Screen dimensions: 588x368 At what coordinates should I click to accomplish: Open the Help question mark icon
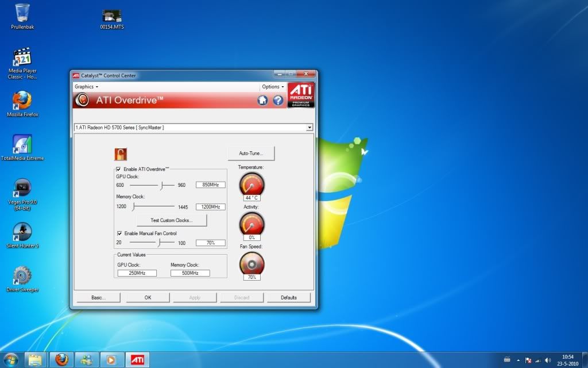tap(278, 100)
